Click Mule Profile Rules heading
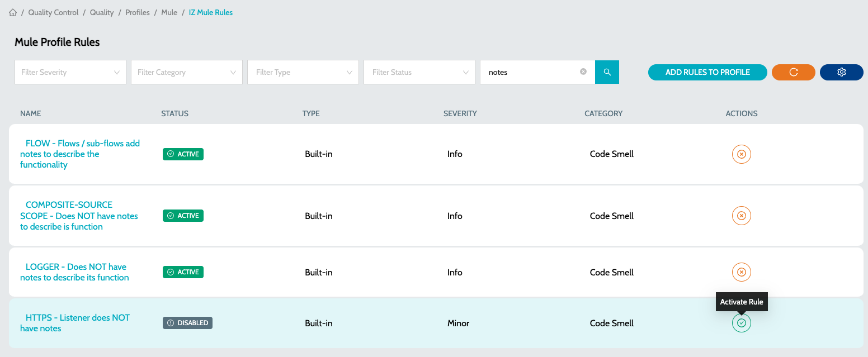Image resolution: width=868 pixels, height=357 pixels. click(57, 42)
